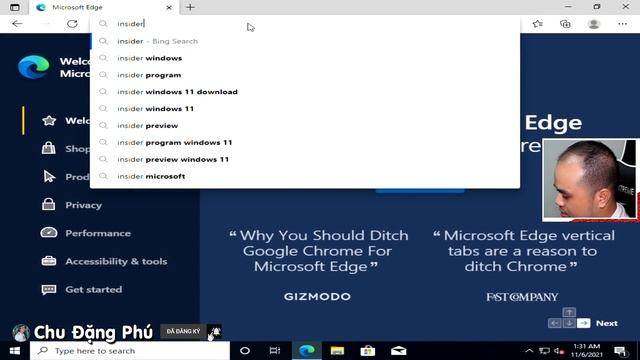
Task: Select 'insider microsoft' suggestion
Action: click(x=305, y=176)
